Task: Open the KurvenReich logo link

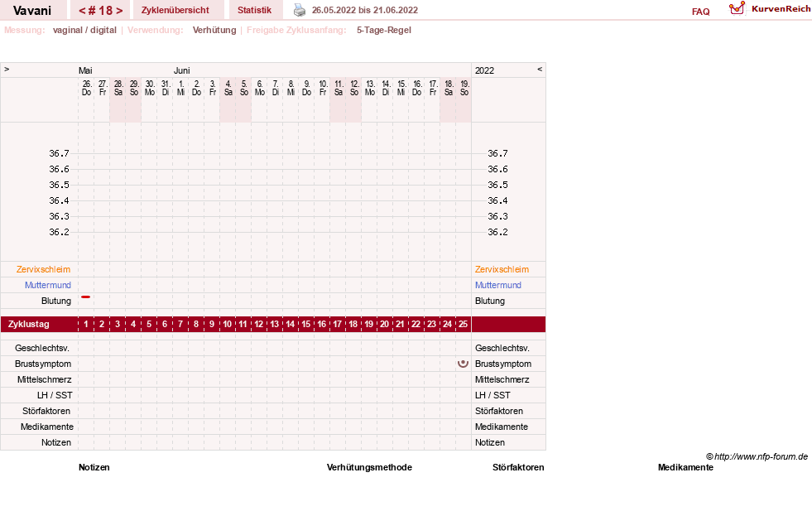Action: 770,9
